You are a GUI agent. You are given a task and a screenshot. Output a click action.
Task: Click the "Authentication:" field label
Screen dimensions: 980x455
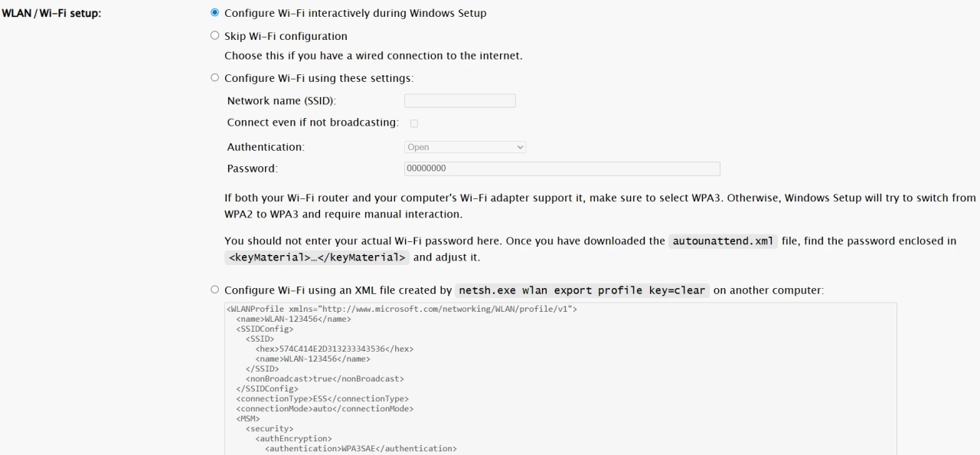266,146
